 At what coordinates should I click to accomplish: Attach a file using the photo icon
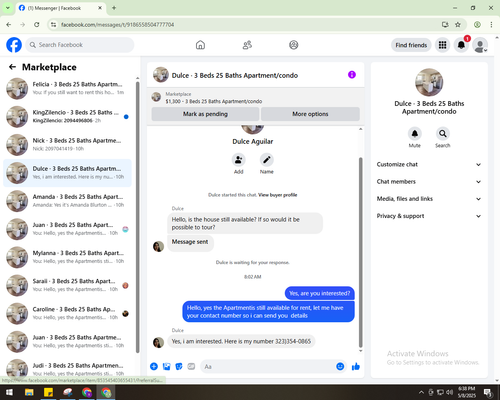pos(166,367)
